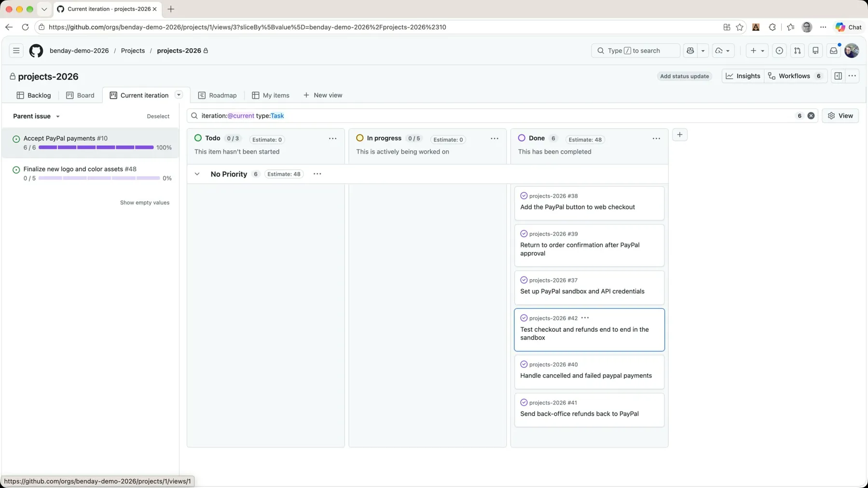Open the Current iteration view options dropdown
This screenshot has height=488, width=868.
[x=179, y=95]
